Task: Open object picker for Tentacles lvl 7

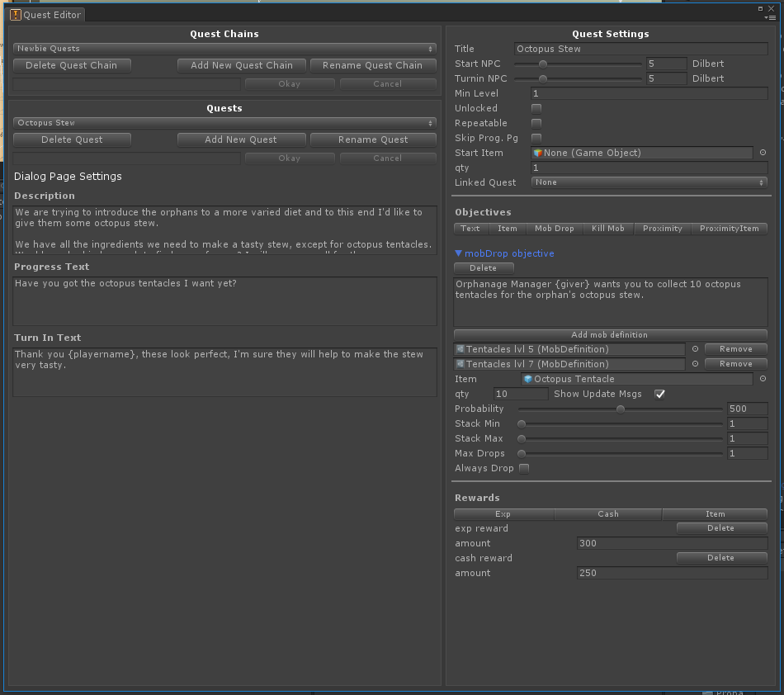Action: tap(695, 364)
